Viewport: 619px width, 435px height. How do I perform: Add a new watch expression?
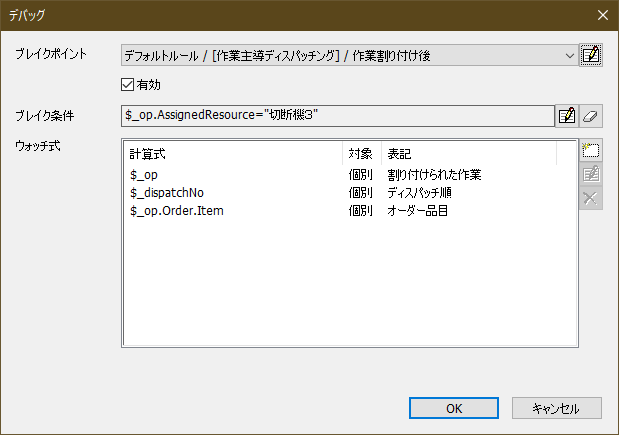[591, 151]
